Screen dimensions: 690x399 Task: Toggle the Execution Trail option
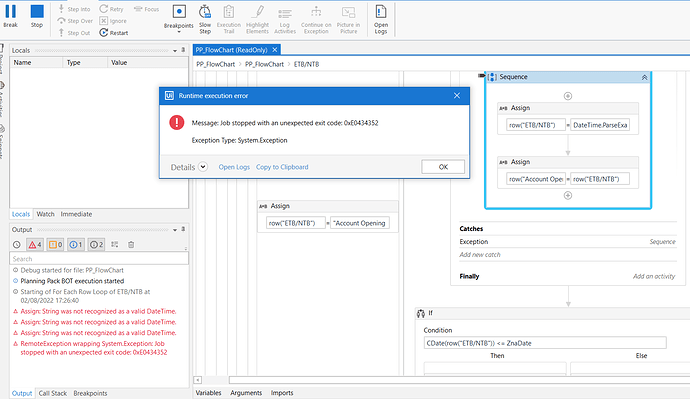(x=229, y=19)
